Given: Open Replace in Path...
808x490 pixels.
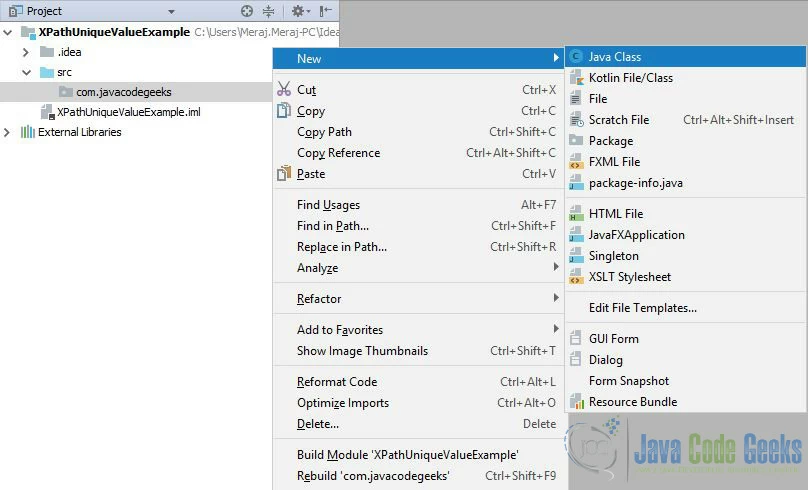Looking at the screenshot, I should coord(417,247).
